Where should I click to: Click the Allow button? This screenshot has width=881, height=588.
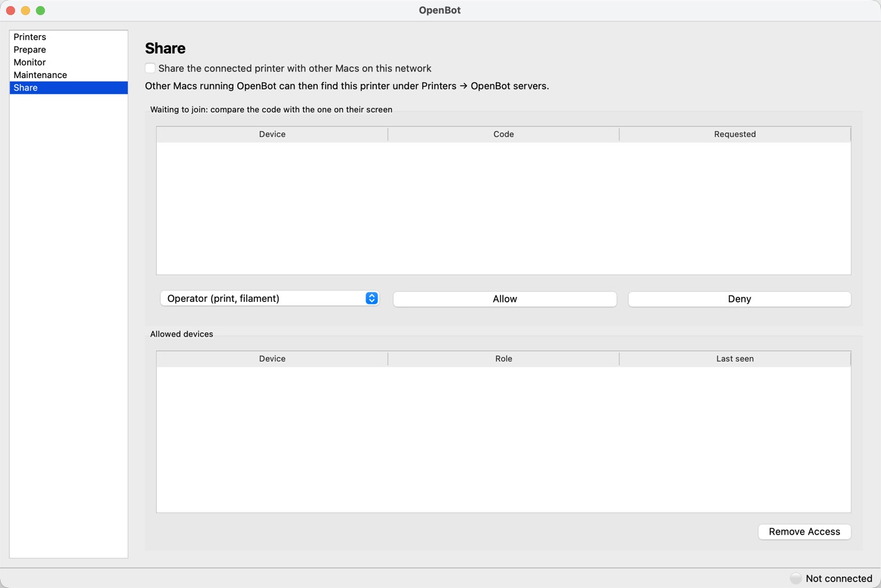[505, 299]
